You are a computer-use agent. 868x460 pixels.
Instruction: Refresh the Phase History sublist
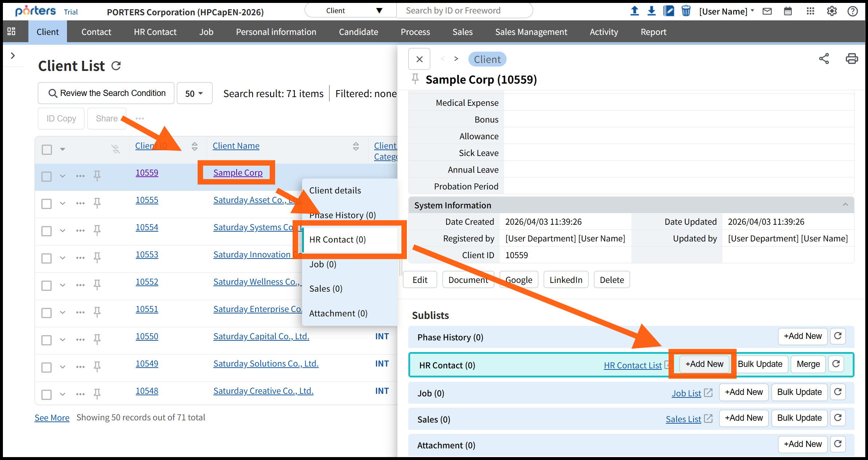point(838,336)
